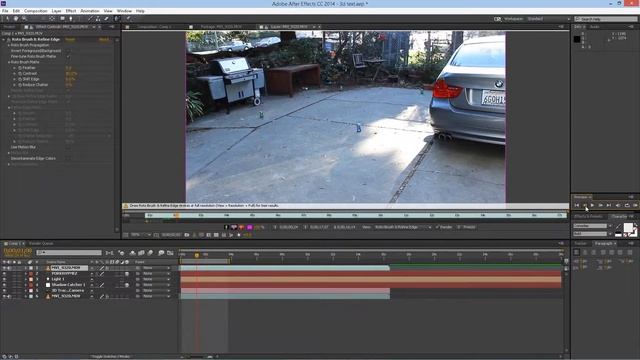
Task: Toggle Draft 3D icon in timeline
Action: [x=121, y=253]
